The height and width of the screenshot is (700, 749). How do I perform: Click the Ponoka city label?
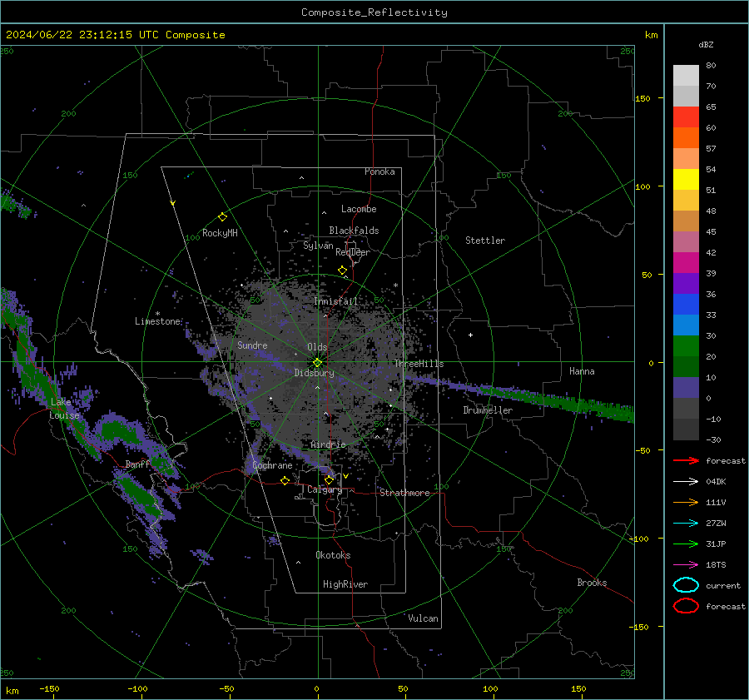(x=379, y=171)
